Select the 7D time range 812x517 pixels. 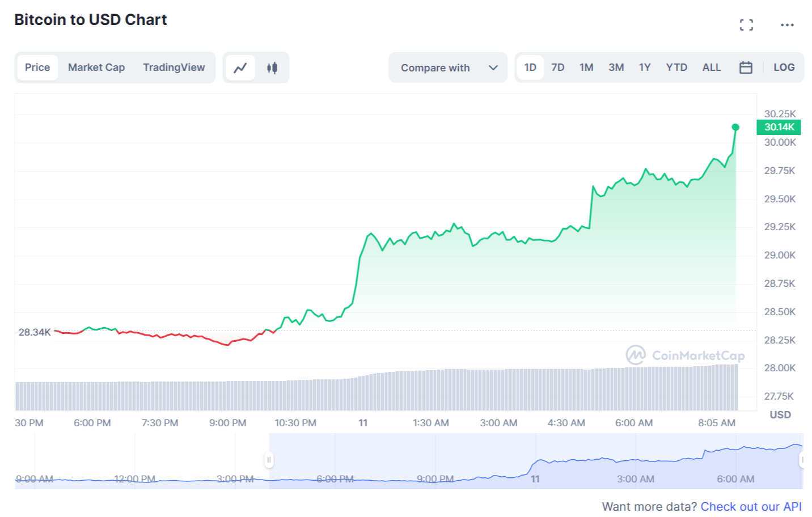(558, 67)
